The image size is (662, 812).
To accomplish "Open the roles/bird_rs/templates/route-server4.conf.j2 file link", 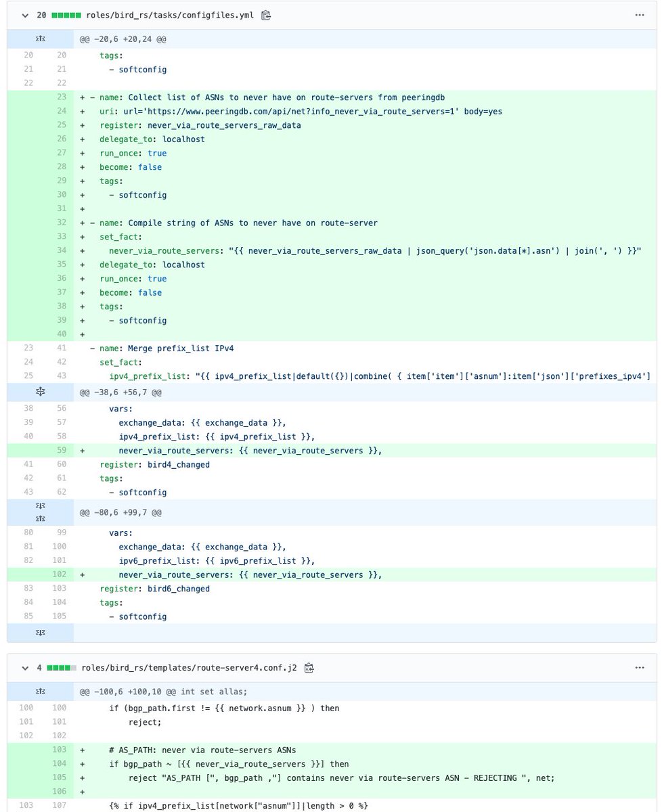I will tap(189, 668).
